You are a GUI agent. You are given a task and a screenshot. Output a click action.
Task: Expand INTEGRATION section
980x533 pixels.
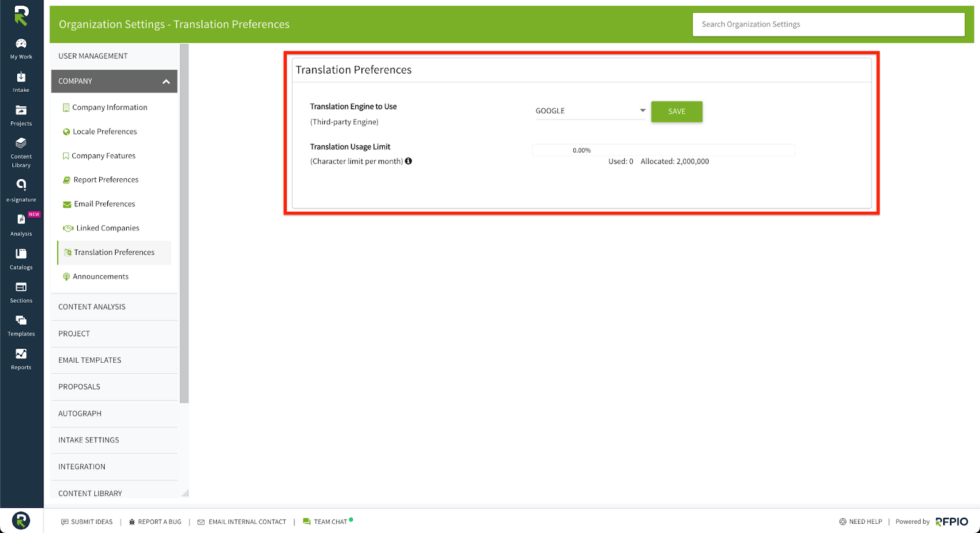coord(115,467)
